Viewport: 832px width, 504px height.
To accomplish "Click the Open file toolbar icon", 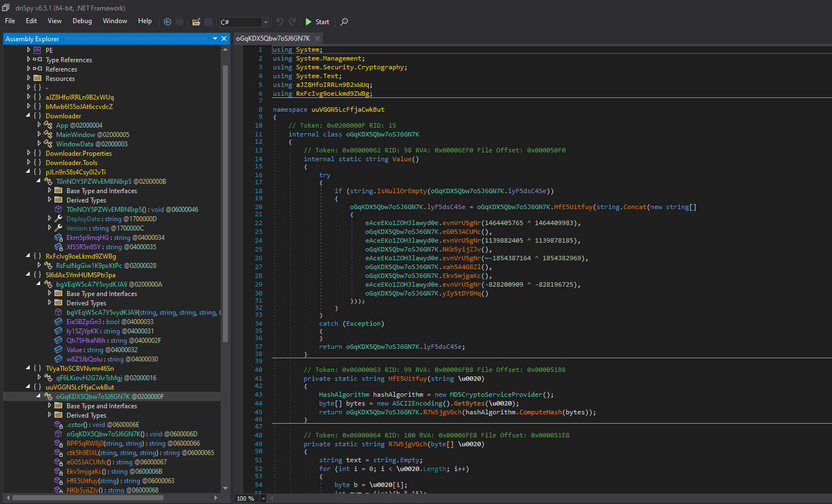I will [x=196, y=22].
